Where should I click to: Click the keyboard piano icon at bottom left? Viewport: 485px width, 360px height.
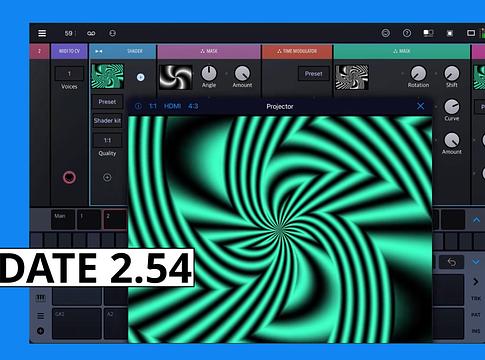click(x=40, y=298)
